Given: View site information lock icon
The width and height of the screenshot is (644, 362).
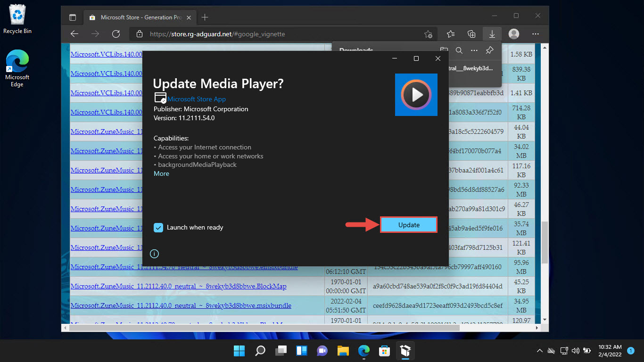Looking at the screenshot, I should (139, 34).
